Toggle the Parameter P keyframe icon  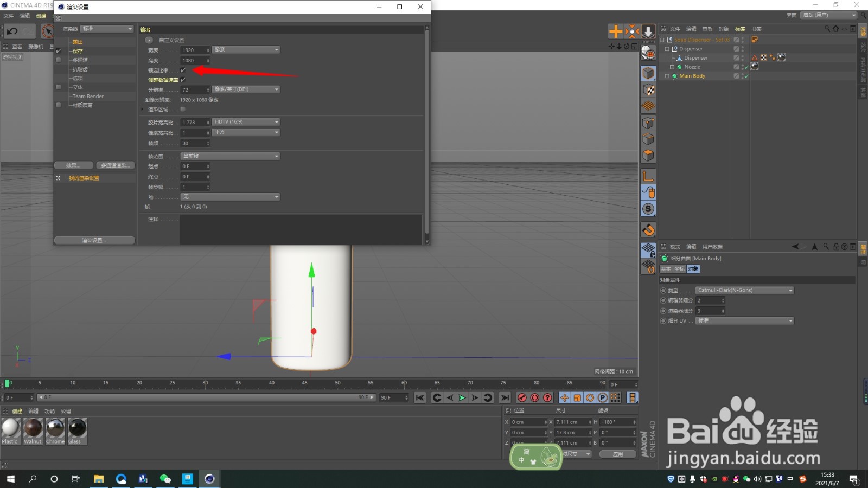coord(603,397)
